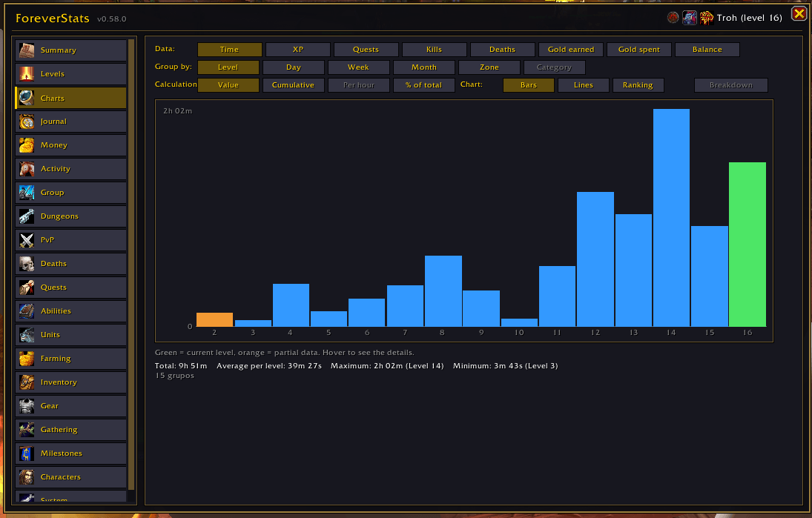Open the Milestones section
Screen dimensions: 812x518
(71, 454)
